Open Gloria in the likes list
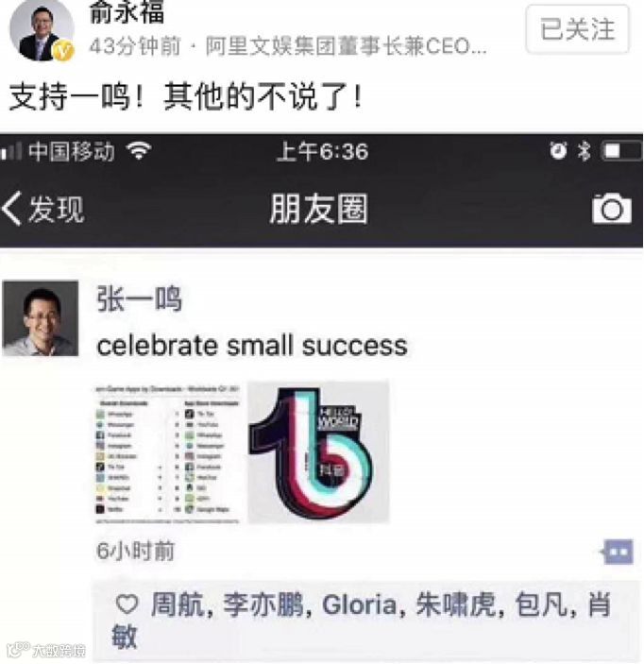Image resolution: width=644 pixels, height=664 pixels. (x=360, y=604)
